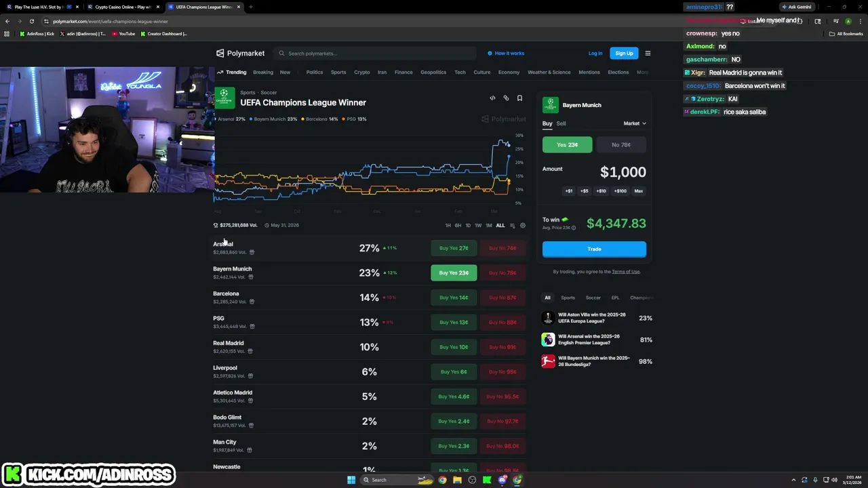Click the gift icon under Liverpool
The width and height of the screenshot is (868, 488).
coord(252,376)
